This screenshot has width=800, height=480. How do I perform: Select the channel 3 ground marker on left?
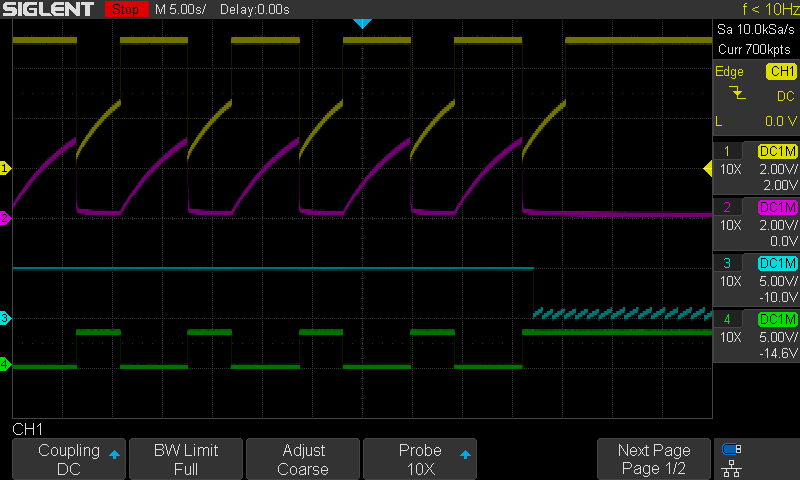click(x=5, y=318)
